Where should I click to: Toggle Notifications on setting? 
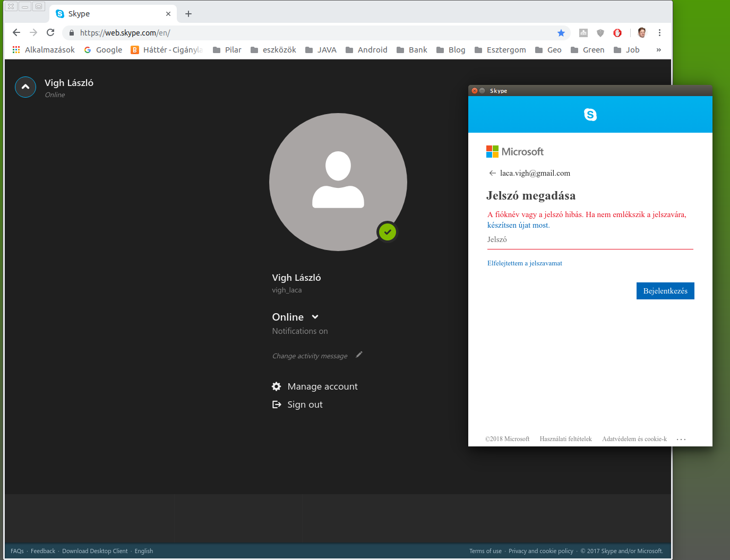300,331
